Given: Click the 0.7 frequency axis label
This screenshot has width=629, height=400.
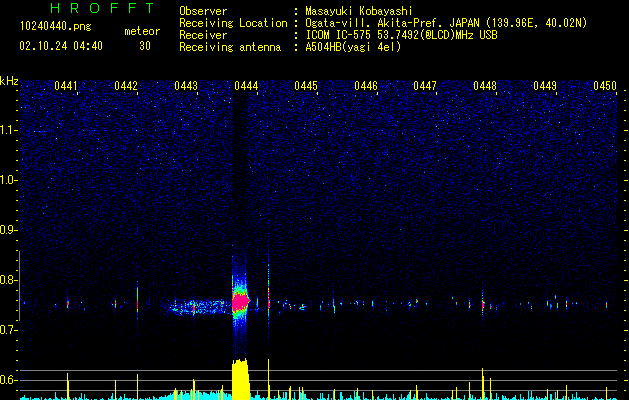Looking at the screenshot, I should point(9,330).
